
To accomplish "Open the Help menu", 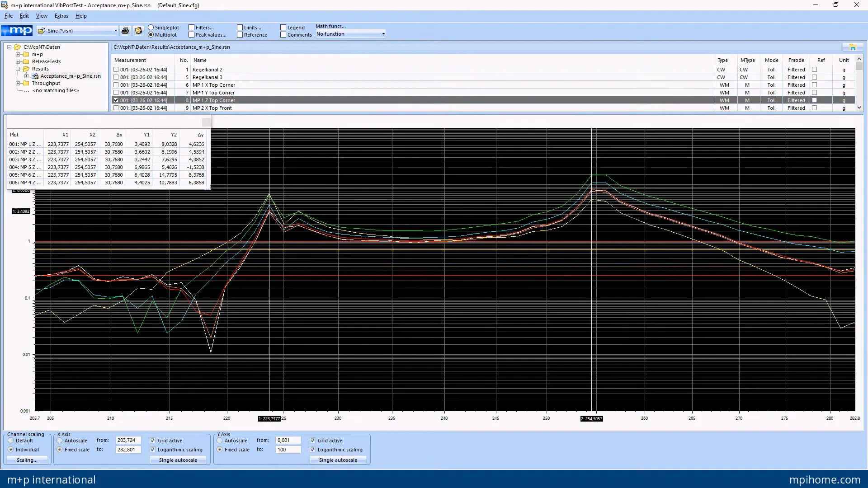I will coord(81,16).
